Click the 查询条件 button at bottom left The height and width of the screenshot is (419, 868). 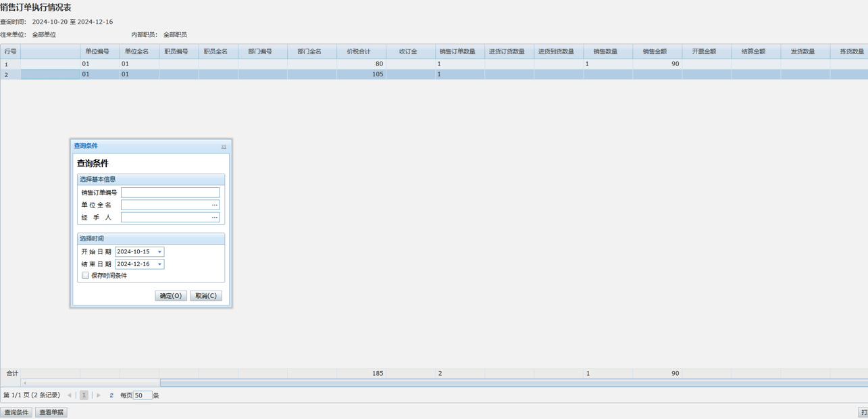[16, 412]
